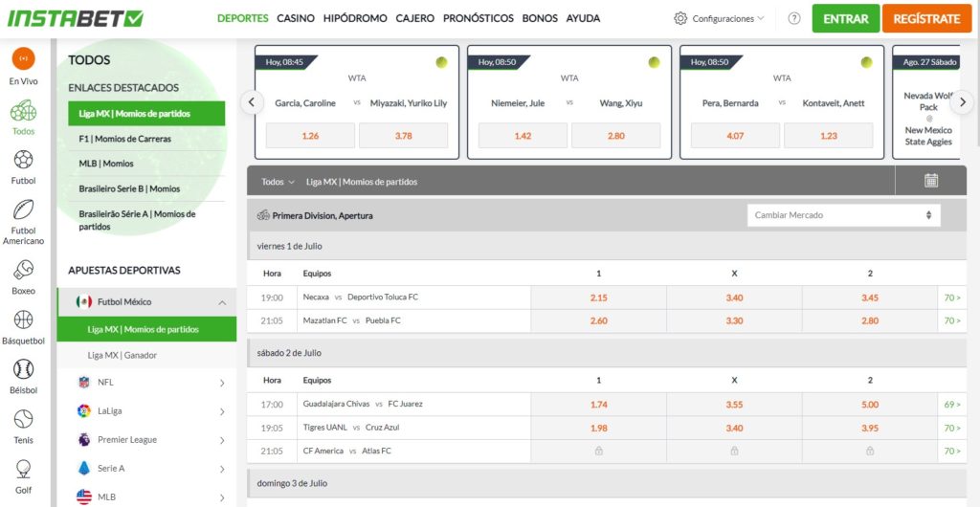Choose the Futbol Americano icon
980x507 pixels.
23,209
